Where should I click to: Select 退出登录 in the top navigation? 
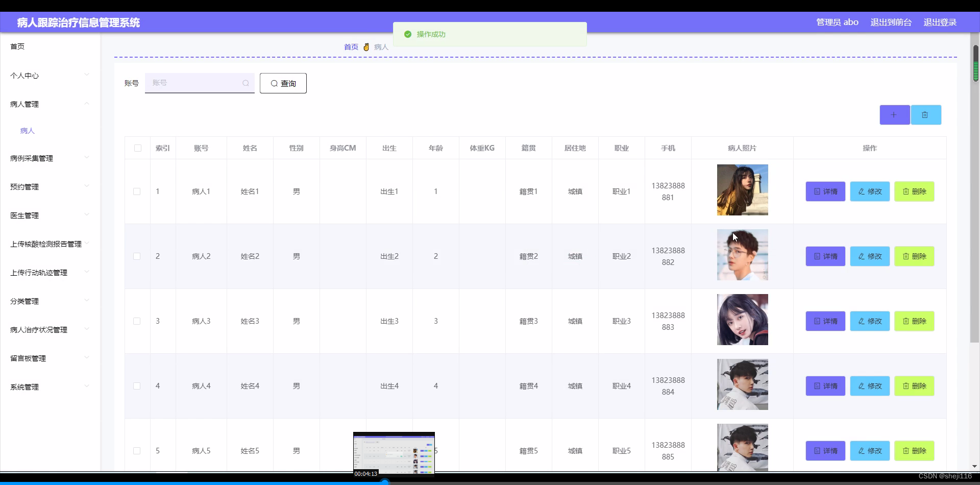[x=941, y=22]
